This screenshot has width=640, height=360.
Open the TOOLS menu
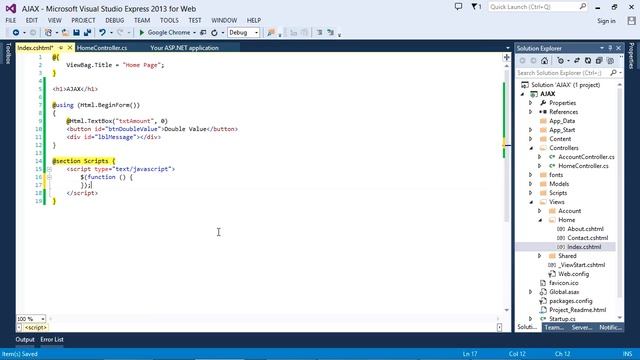(169, 20)
